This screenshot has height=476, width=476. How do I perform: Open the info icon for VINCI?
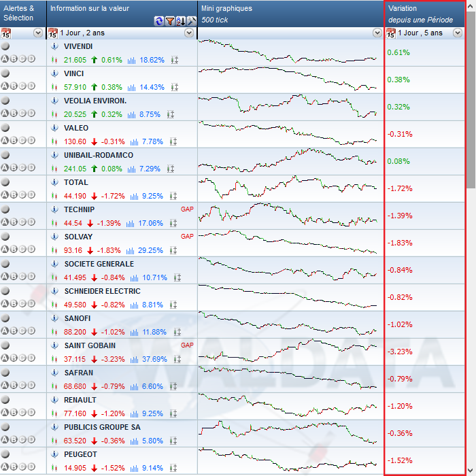(x=54, y=73)
